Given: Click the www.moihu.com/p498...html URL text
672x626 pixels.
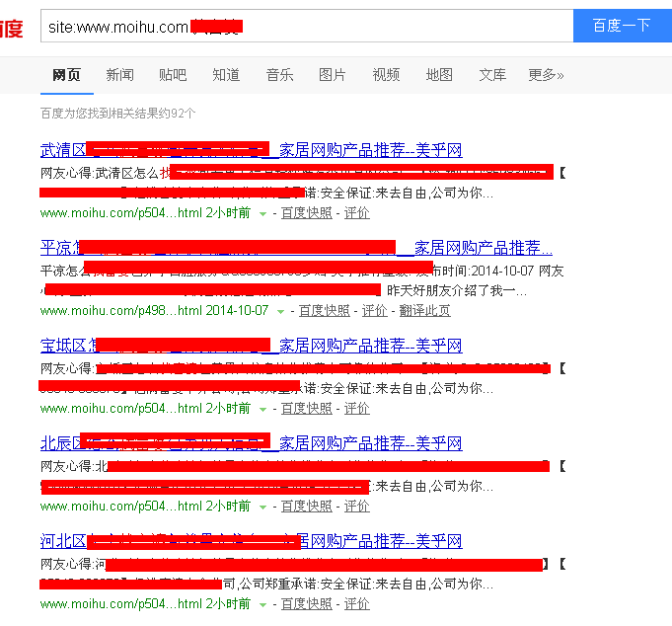Looking at the screenshot, I should click(x=120, y=311).
